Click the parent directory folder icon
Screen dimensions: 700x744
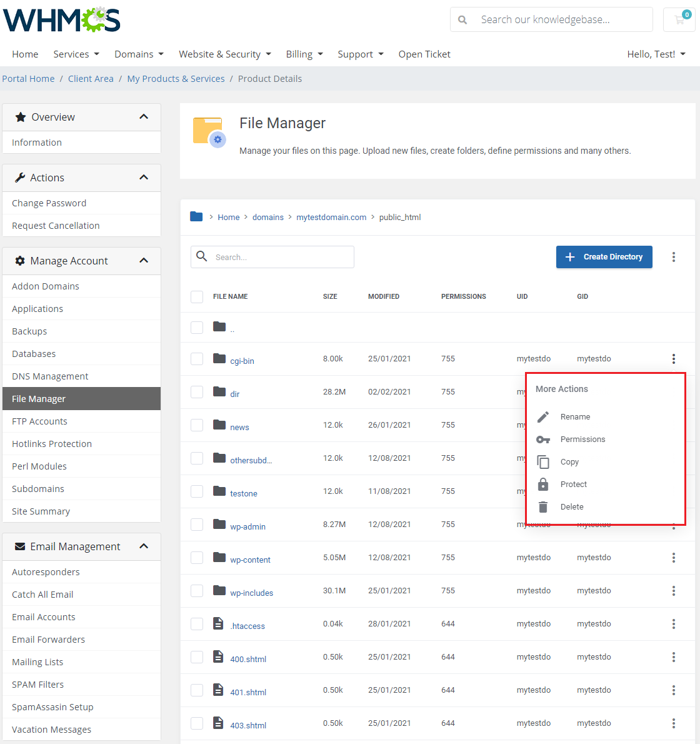[219, 326]
